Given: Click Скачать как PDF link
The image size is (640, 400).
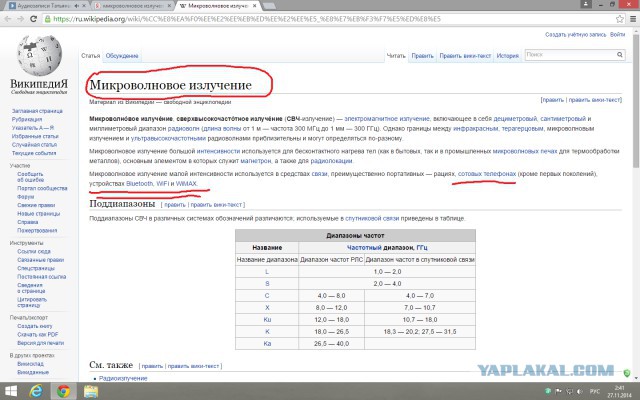Looking at the screenshot, I should tap(38, 335).
